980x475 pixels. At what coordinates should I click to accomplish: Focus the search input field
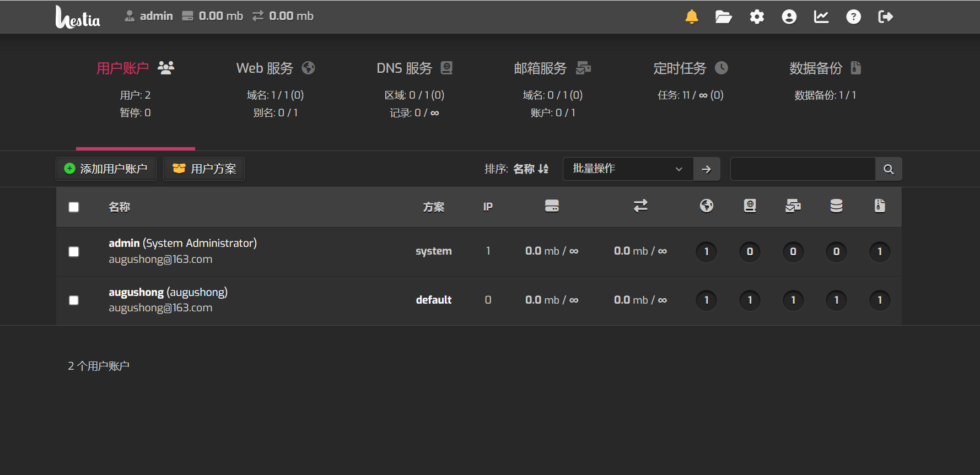pos(803,169)
